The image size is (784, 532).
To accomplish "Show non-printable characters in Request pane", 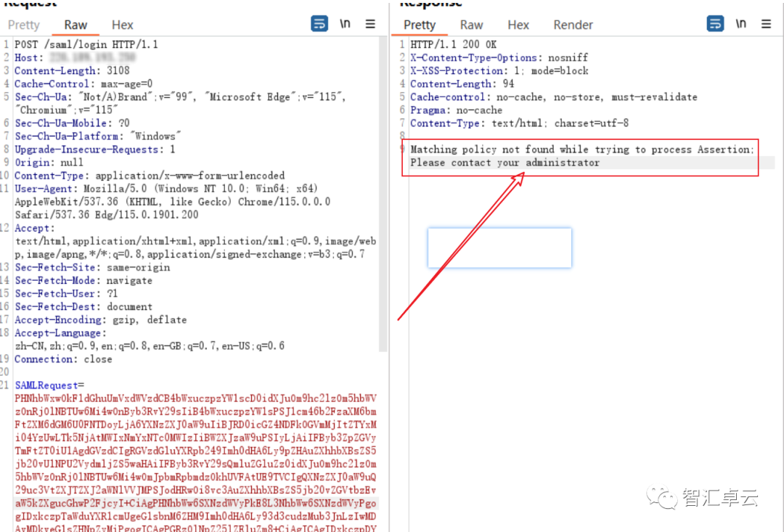I will click(x=345, y=24).
